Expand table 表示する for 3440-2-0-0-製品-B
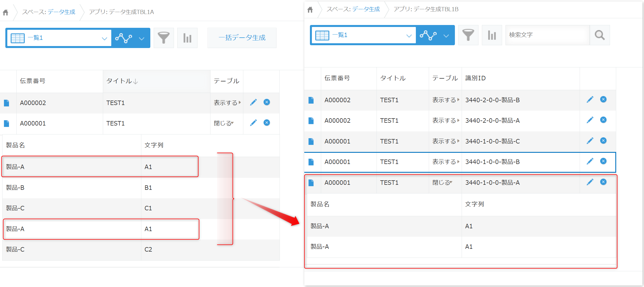644x287 pixels. click(x=446, y=100)
